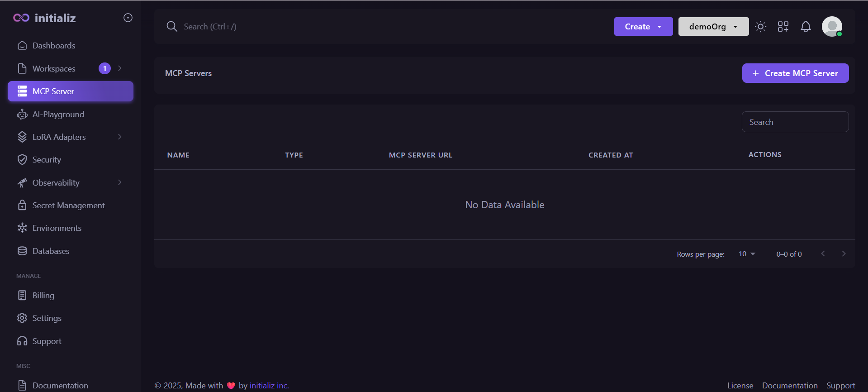The width and height of the screenshot is (868, 392).
Task: Expand the LoRA Adapters submenu chevron
Action: point(120,137)
